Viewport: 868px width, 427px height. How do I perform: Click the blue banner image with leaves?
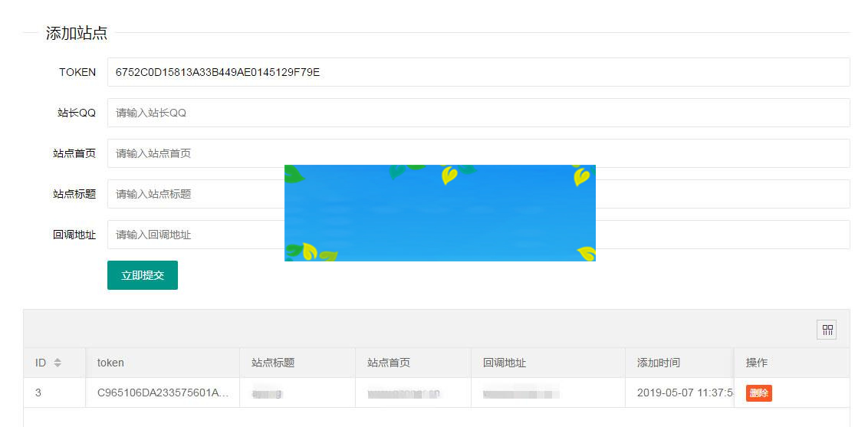439,213
